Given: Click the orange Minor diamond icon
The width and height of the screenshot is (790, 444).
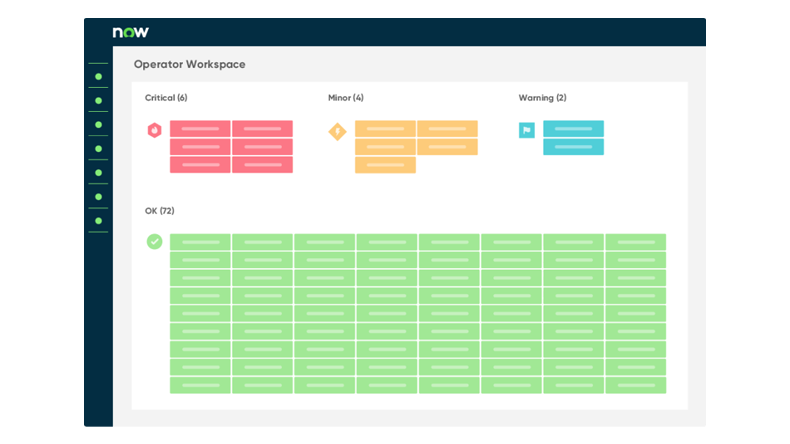Looking at the screenshot, I should [337, 131].
